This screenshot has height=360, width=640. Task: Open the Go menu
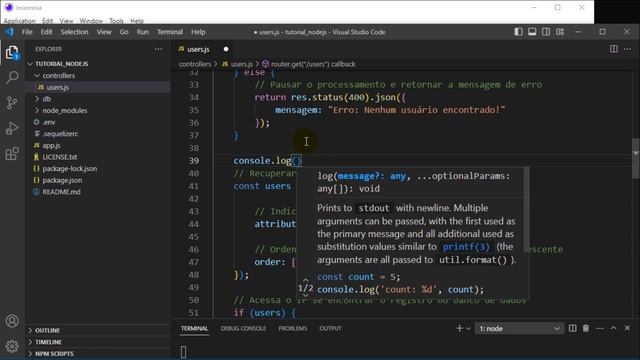(x=124, y=32)
